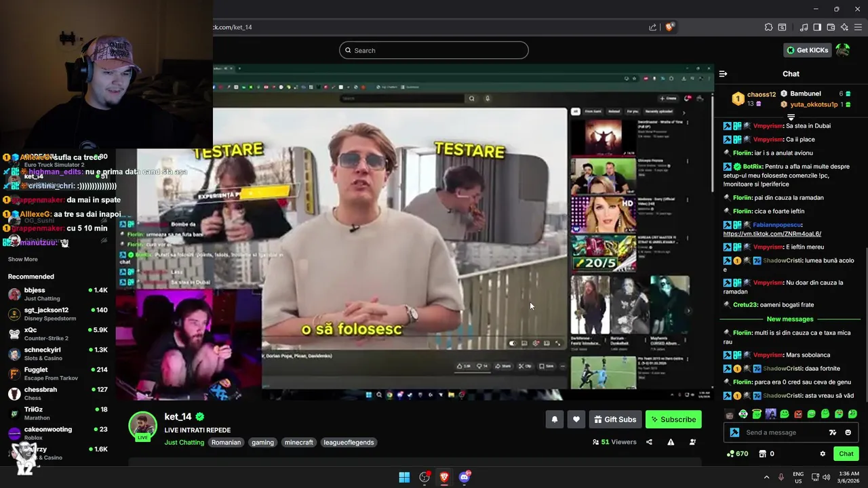Open the Windows Start button
Screen dimensions: 868x488
click(404, 477)
